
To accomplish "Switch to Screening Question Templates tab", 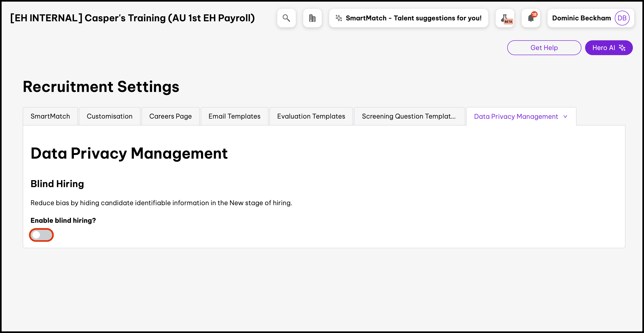I will pos(409,116).
